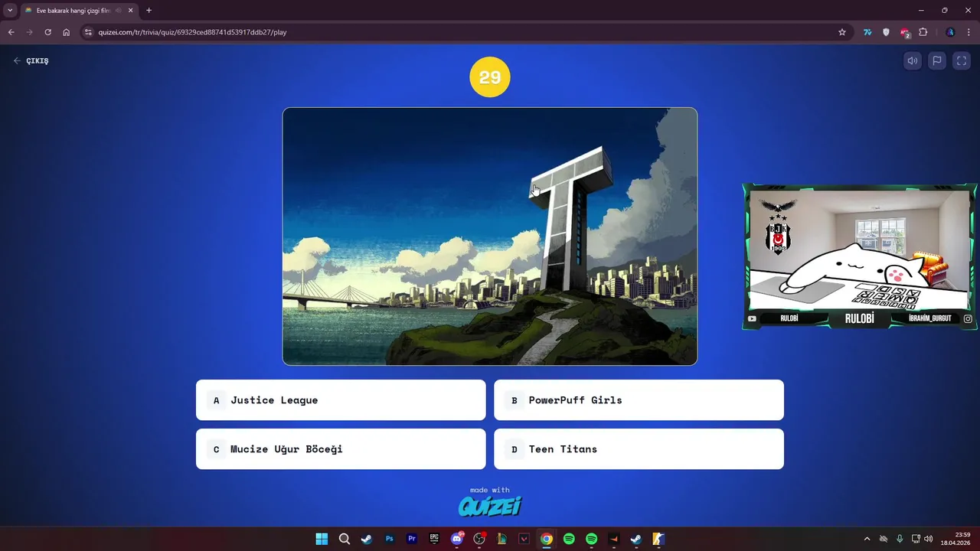Open the red ad-blocker extension with badge 2

pos(904,32)
